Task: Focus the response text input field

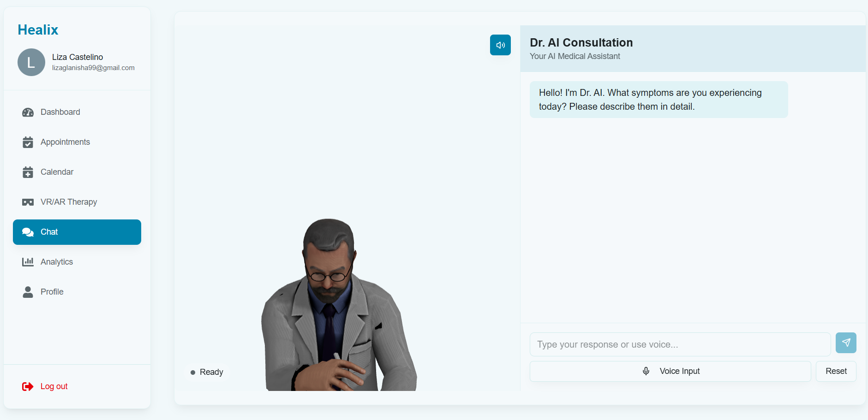Action: tap(680, 344)
